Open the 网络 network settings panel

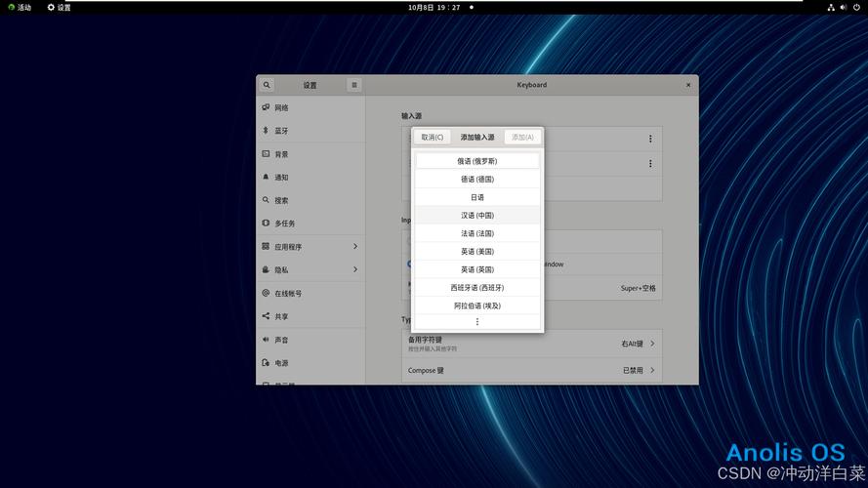coord(310,107)
